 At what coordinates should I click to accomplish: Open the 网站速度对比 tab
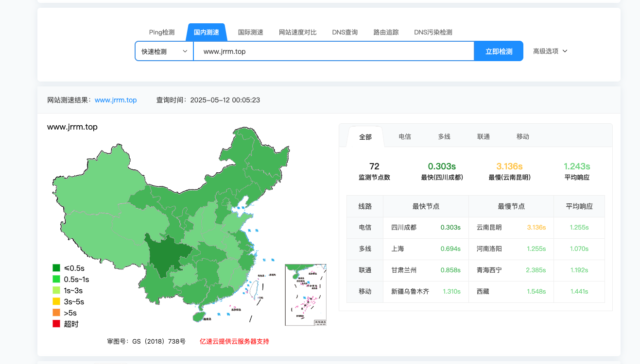coord(297,33)
